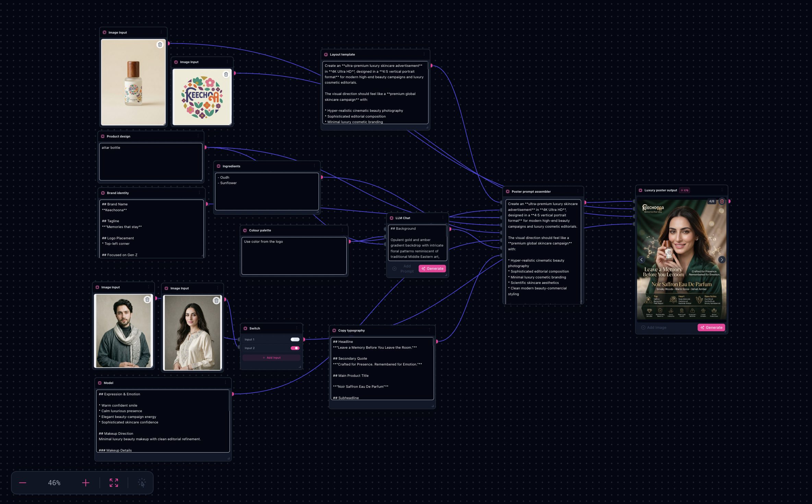Screen dimensions: 812x504
Task: Remove the male model photo
Action: tap(147, 300)
